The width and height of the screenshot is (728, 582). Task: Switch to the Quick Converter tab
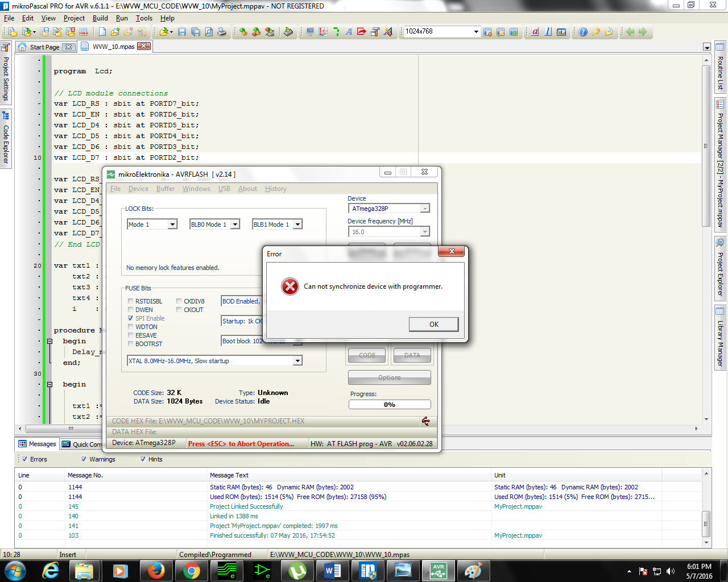pos(81,444)
